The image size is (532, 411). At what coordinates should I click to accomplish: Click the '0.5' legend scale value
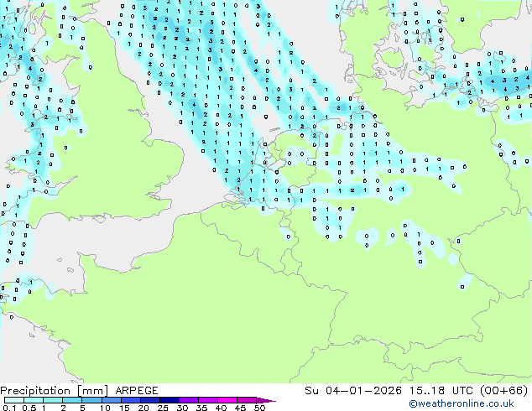[x=29, y=408]
